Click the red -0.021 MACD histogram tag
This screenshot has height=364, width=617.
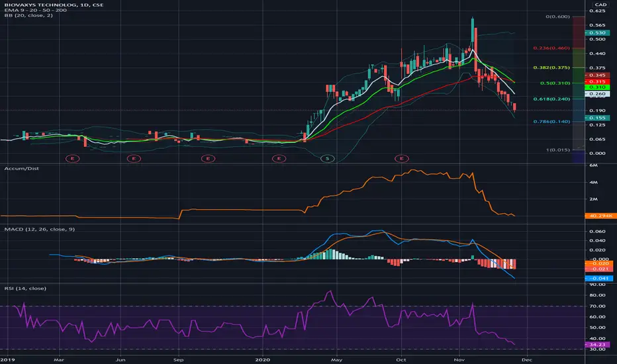(599, 269)
